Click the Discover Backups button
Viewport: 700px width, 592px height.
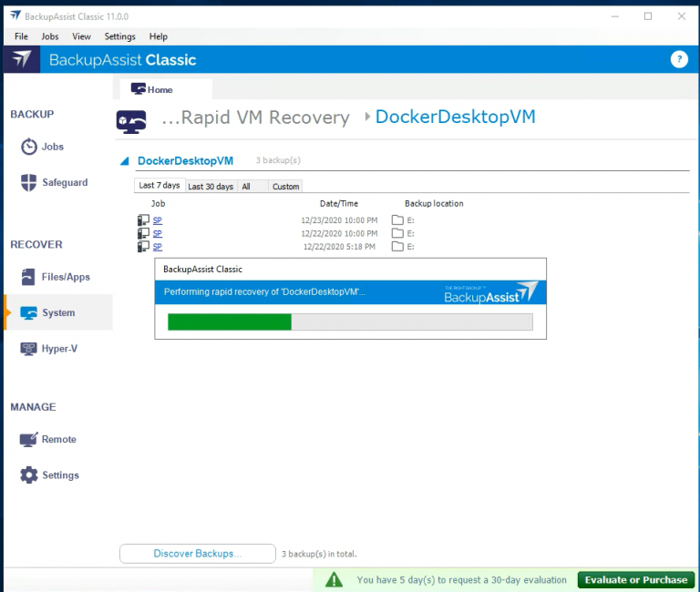197,554
